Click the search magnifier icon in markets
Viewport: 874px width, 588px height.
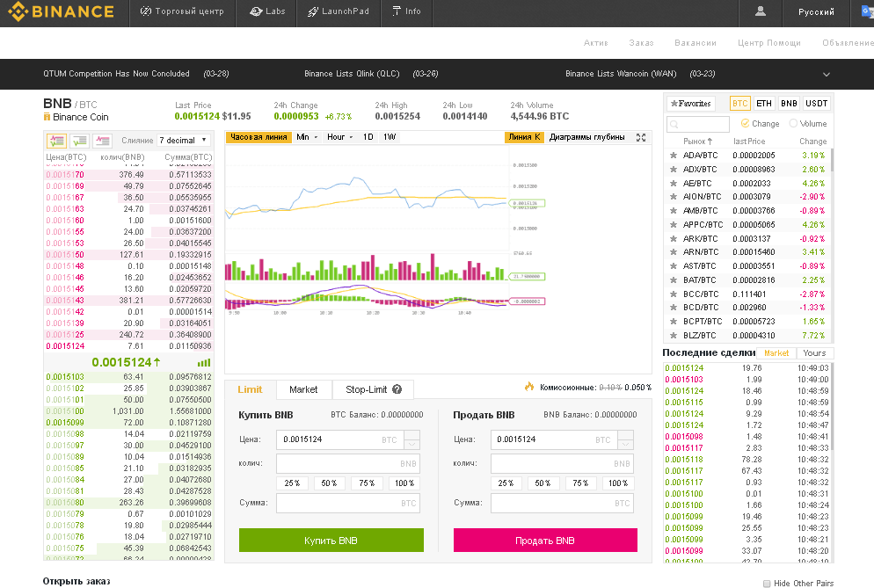point(674,124)
